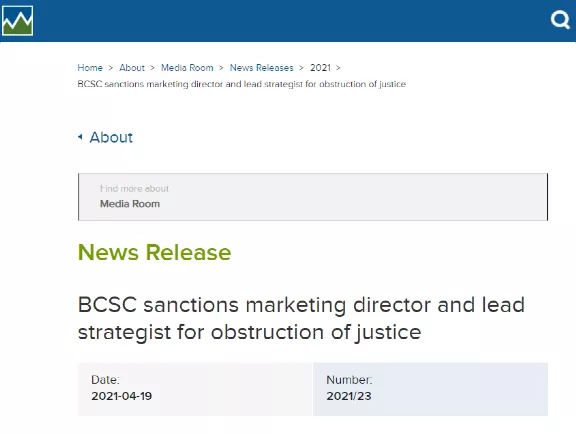Open the About breadcrumb link
Viewport: 576px width, 434px height.
click(132, 68)
